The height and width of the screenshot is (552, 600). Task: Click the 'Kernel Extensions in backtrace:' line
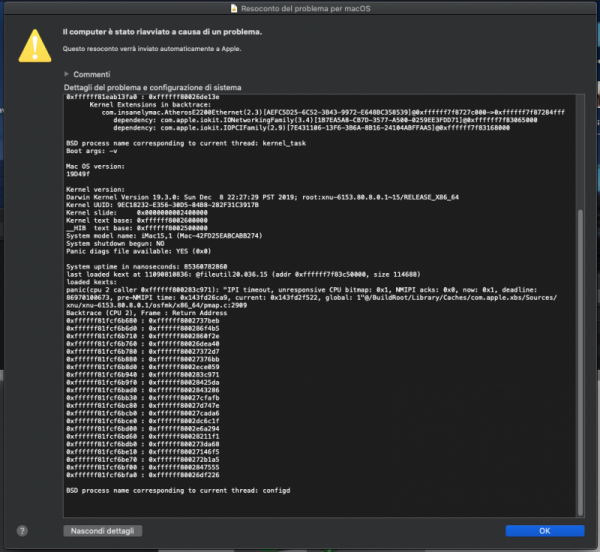coord(150,105)
